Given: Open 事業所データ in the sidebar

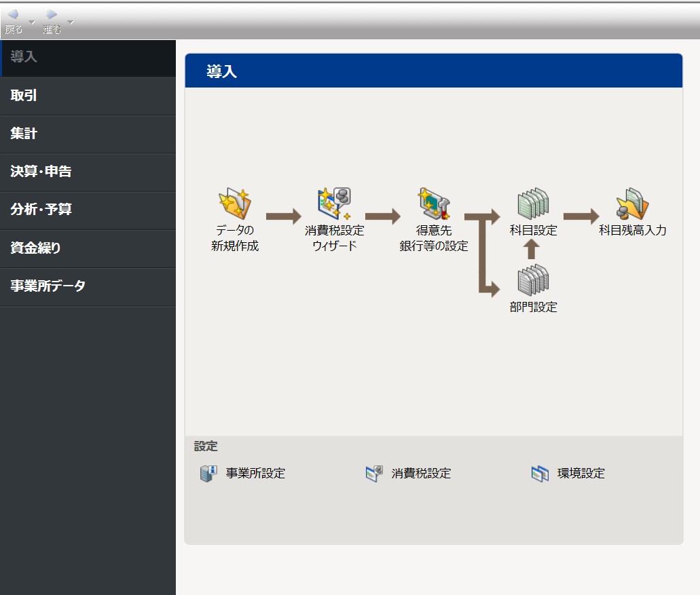Looking at the screenshot, I should [x=88, y=286].
